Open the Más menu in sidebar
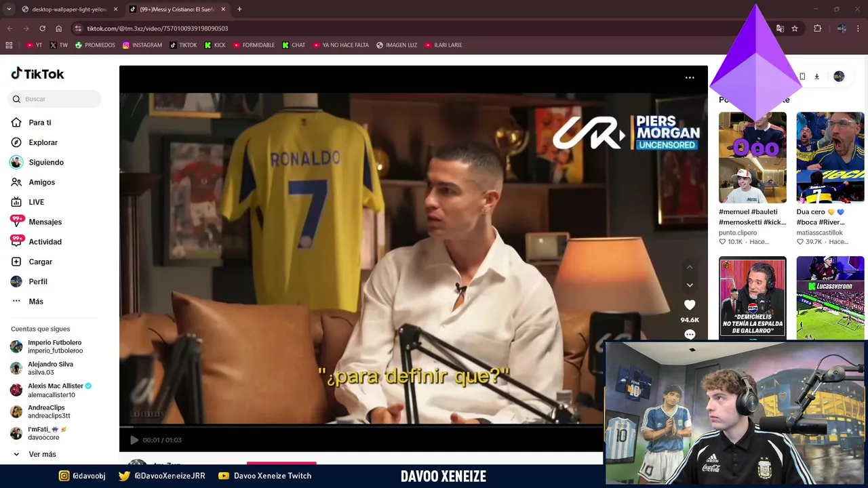Screen dimensions: 868x488 (35, 302)
